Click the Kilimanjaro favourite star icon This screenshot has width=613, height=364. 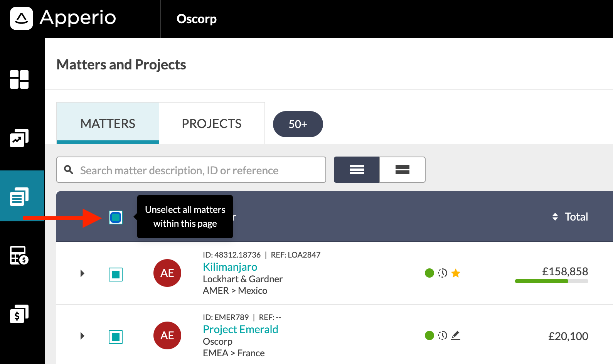tap(456, 273)
